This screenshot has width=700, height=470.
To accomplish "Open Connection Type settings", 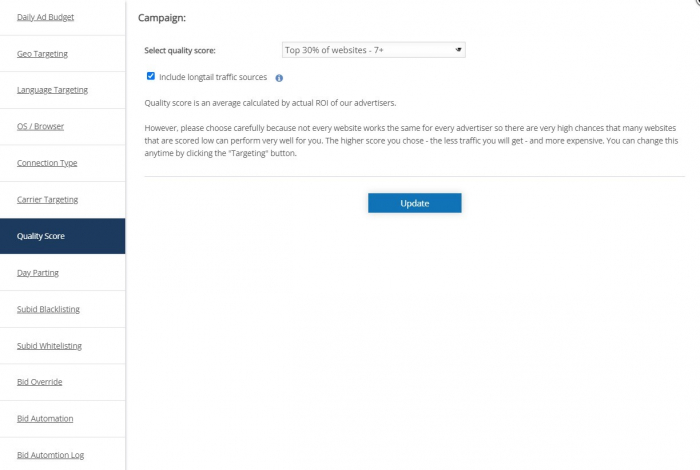I will [x=47, y=163].
